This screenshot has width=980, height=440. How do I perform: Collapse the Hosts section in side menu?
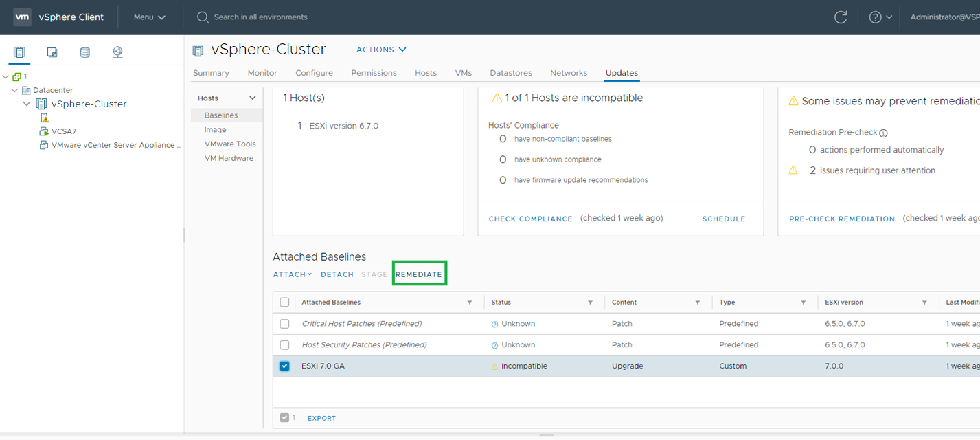coord(252,98)
